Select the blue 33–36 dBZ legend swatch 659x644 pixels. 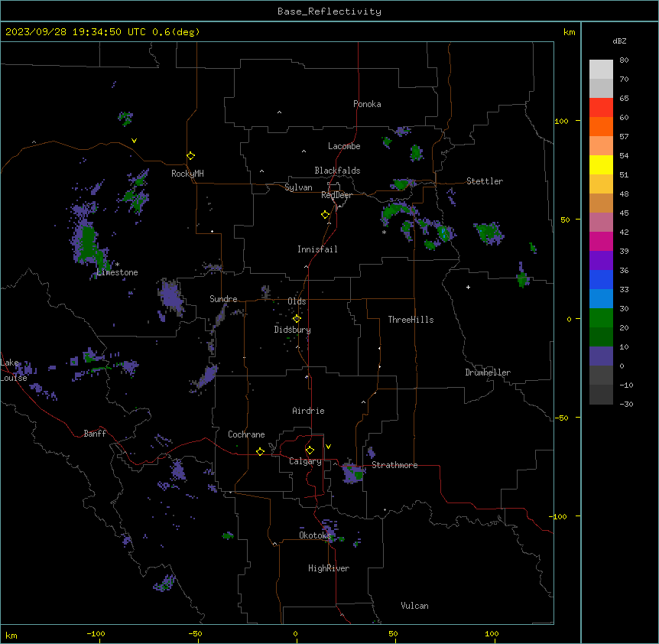pos(601,279)
